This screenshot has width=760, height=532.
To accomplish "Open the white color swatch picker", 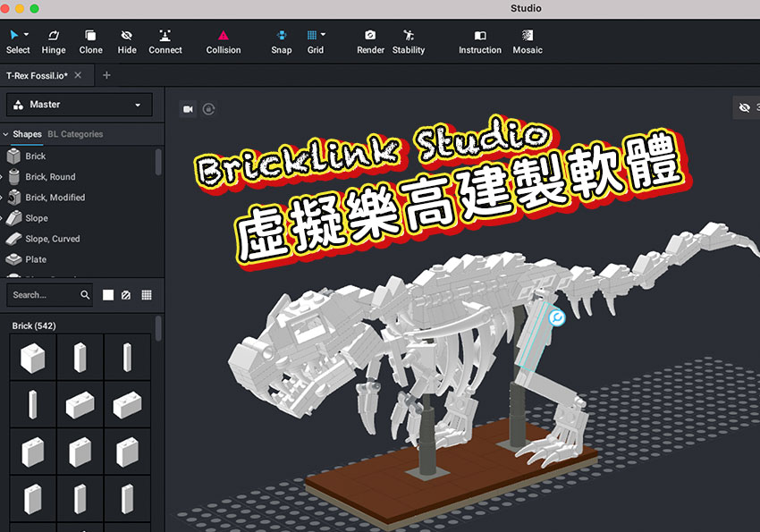I will [108, 294].
